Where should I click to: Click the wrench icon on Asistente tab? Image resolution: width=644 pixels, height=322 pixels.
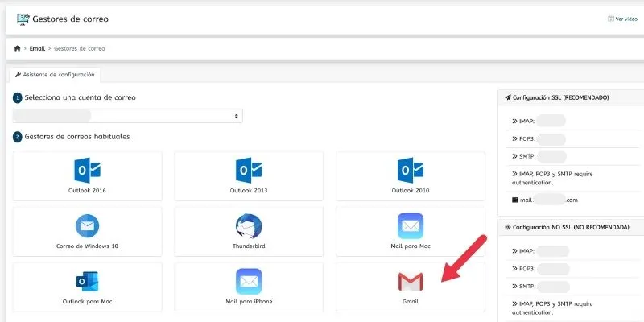[18, 75]
